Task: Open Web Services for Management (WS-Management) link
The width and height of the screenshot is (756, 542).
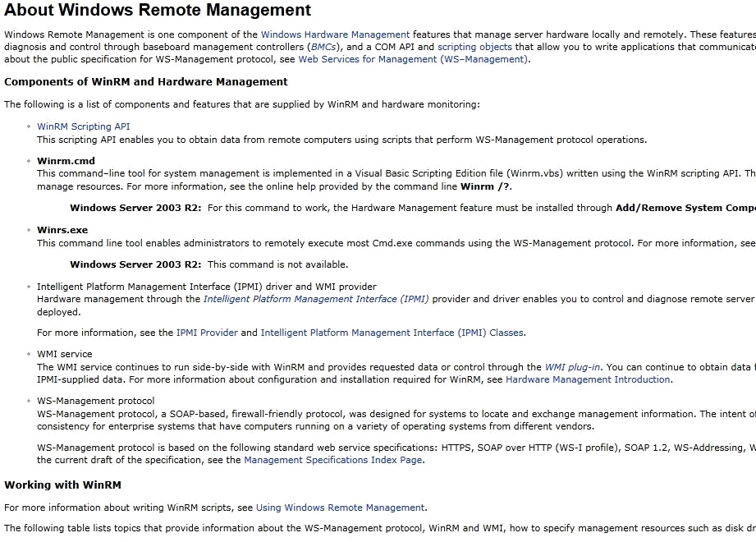Action: pyautogui.click(x=413, y=59)
